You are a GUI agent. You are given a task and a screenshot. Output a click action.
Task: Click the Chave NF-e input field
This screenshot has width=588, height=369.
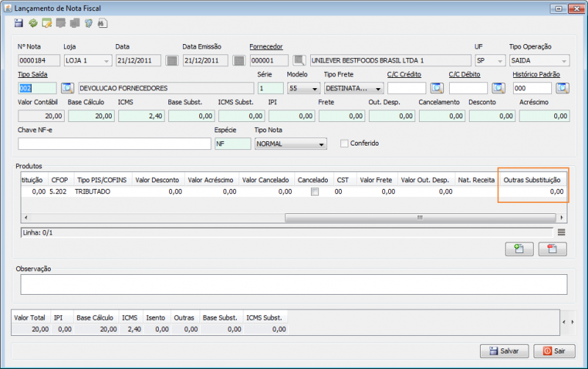point(115,143)
